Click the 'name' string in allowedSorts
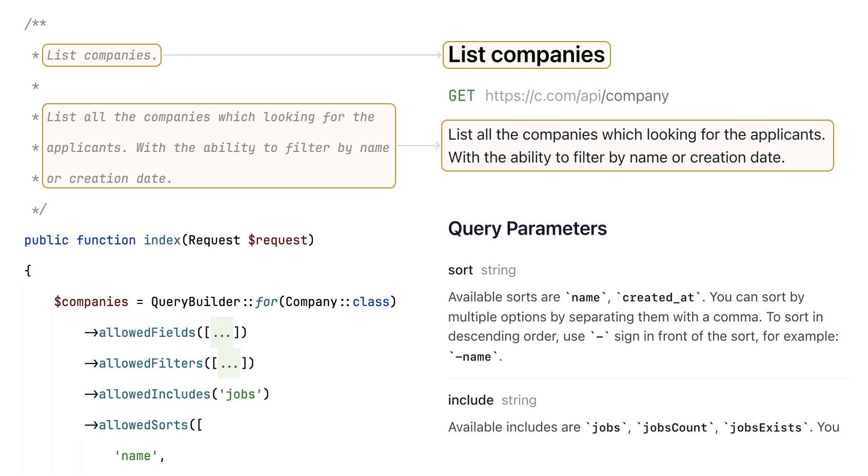The height and width of the screenshot is (476, 868). (136, 456)
